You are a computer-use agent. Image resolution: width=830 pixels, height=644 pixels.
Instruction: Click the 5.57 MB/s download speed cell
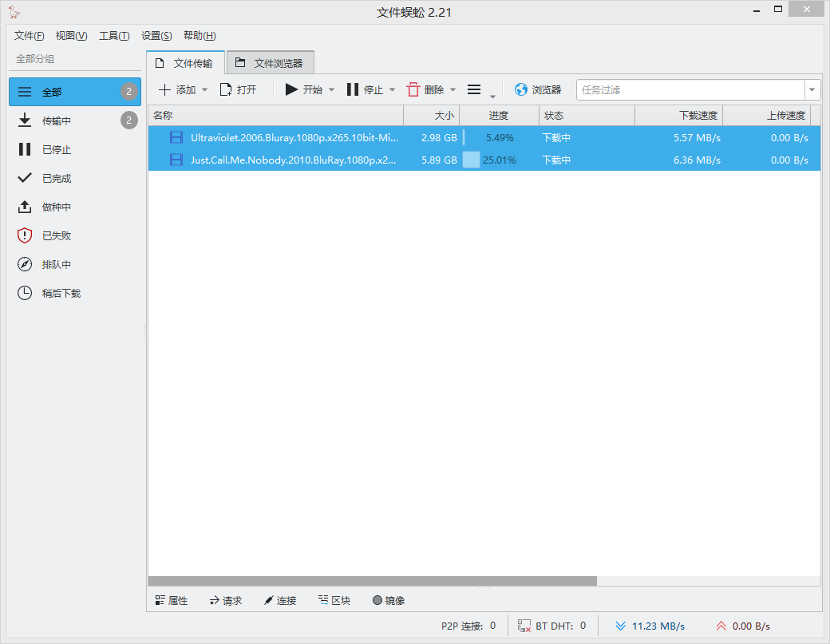coord(697,137)
